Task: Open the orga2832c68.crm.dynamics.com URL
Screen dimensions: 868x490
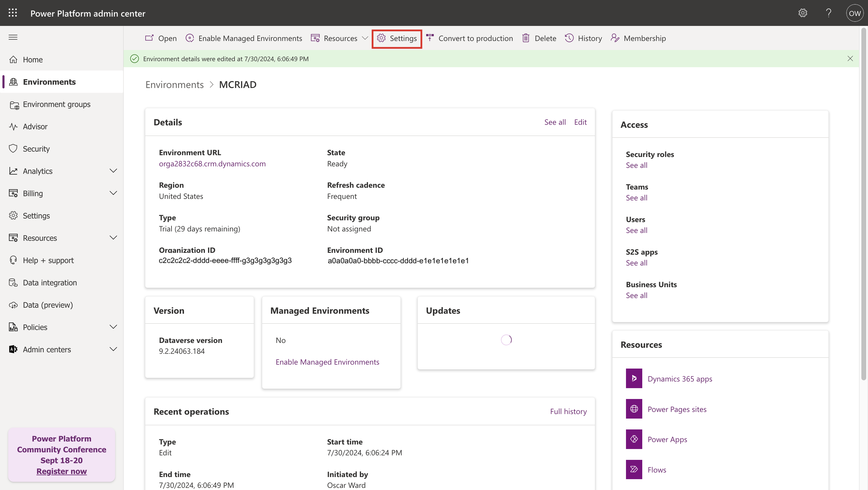Action: pos(212,163)
